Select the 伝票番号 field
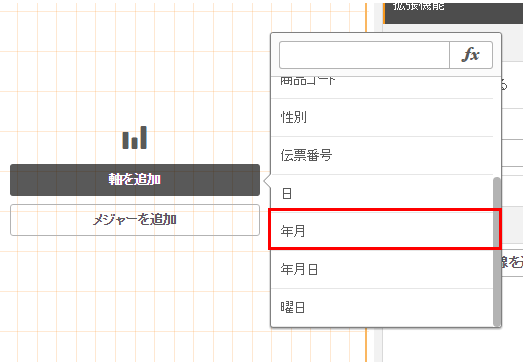529x362 pixels. pos(382,156)
